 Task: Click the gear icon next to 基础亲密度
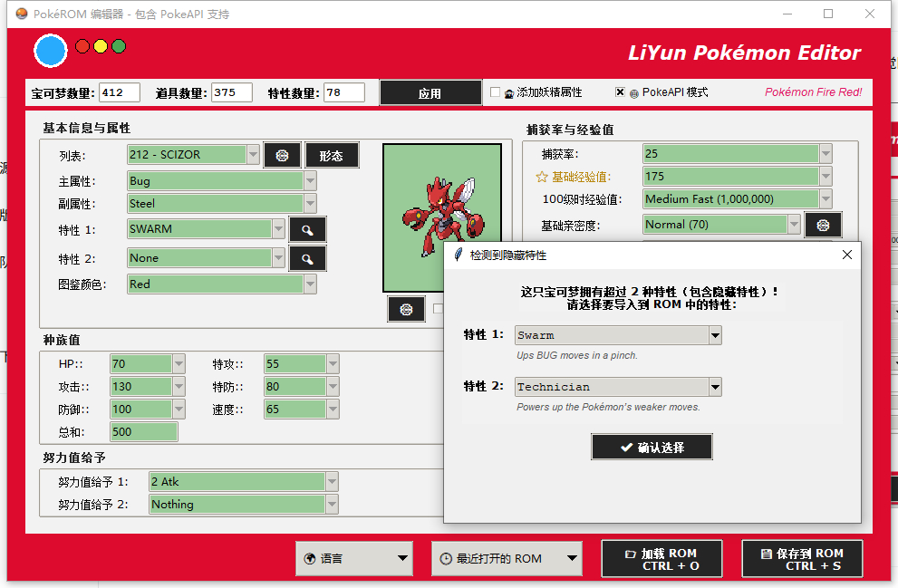(x=823, y=224)
